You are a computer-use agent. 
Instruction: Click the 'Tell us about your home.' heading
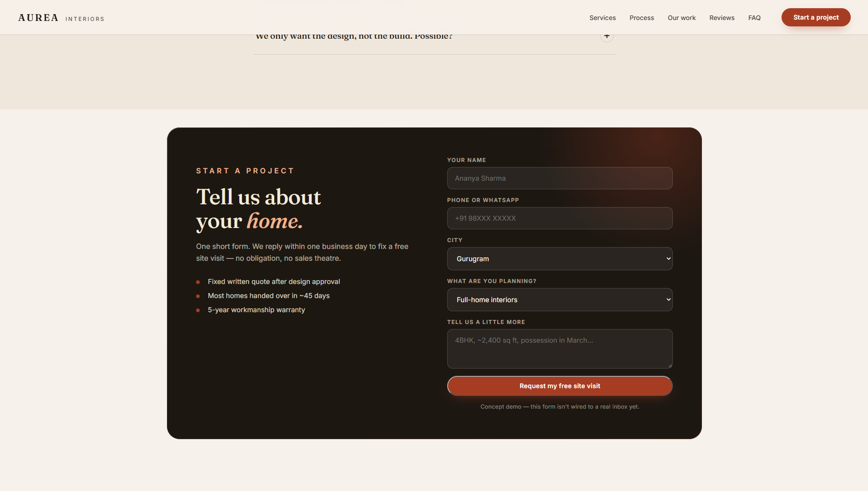tap(258, 209)
